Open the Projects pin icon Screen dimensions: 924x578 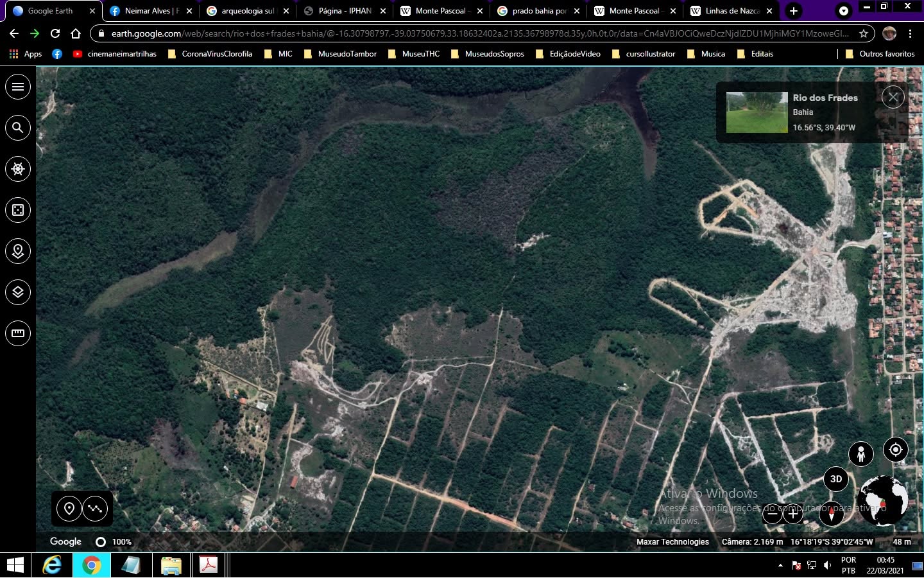[18, 251]
